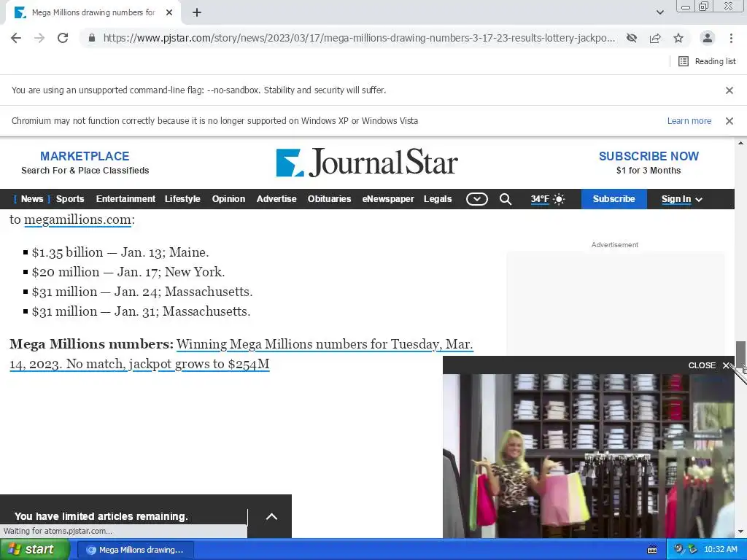
Task: Click the blue Subscribe button
Action: (x=614, y=199)
